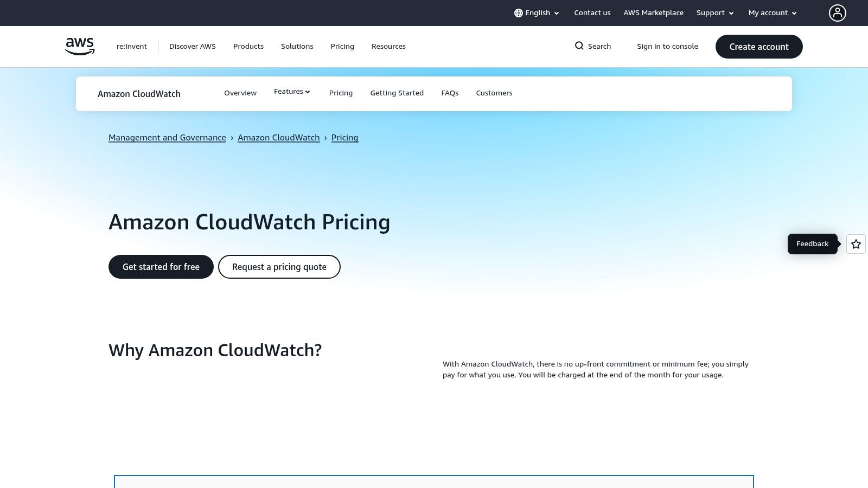Expand the Features submenu
The width and height of the screenshot is (868, 488).
tap(292, 92)
